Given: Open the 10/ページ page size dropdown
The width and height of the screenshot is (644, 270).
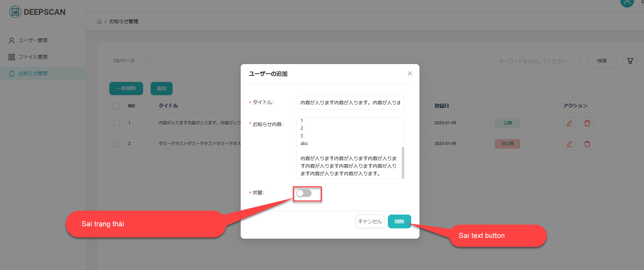Looking at the screenshot, I should coord(129,61).
